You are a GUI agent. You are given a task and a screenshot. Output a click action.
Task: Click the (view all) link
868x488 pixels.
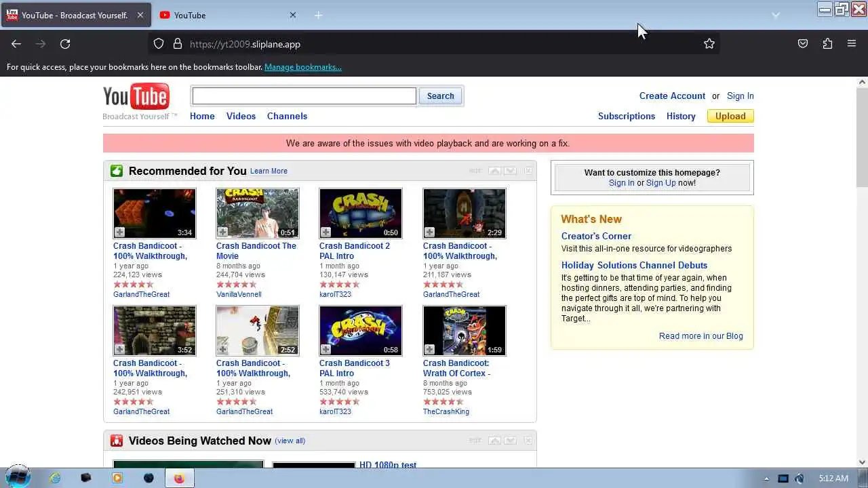click(290, 441)
